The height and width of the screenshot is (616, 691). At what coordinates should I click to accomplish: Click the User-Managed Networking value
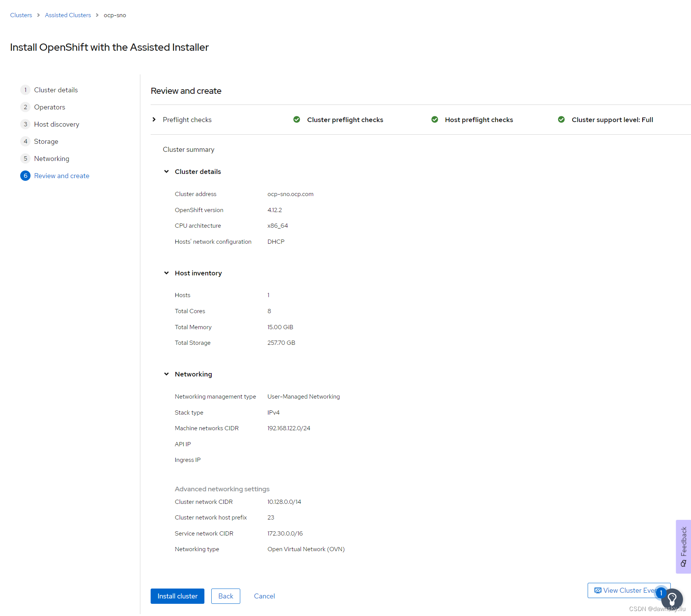pyautogui.click(x=304, y=397)
